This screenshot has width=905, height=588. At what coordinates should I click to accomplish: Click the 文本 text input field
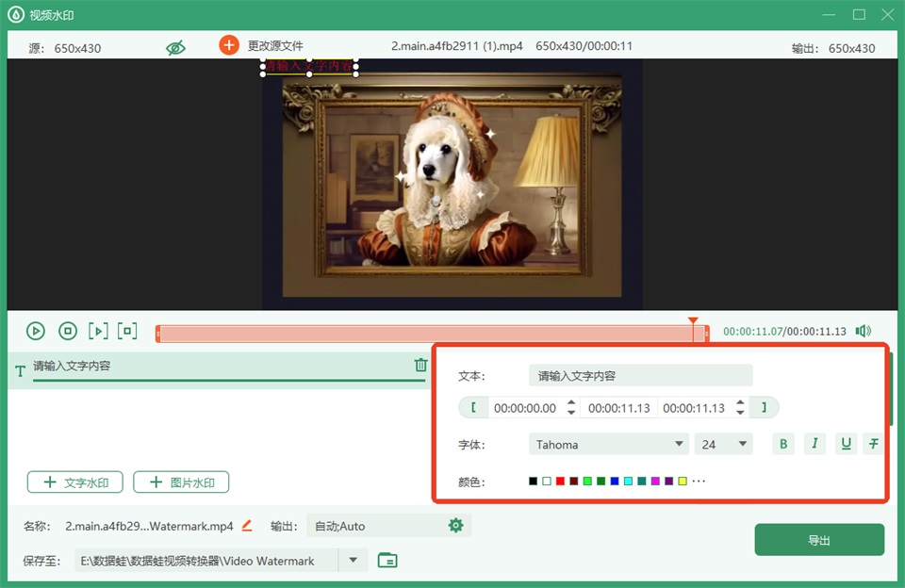640,376
